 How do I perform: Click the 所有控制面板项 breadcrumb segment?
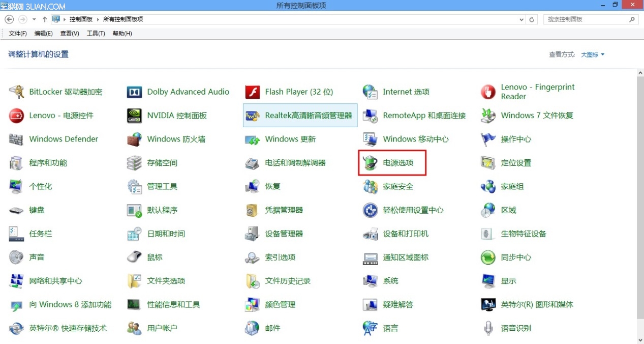(x=123, y=19)
